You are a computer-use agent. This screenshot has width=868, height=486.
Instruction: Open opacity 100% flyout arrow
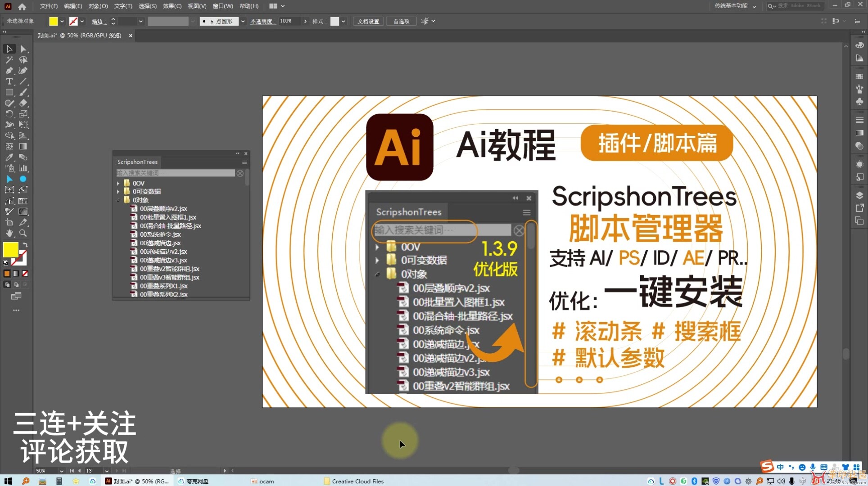click(x=306, y=21)
